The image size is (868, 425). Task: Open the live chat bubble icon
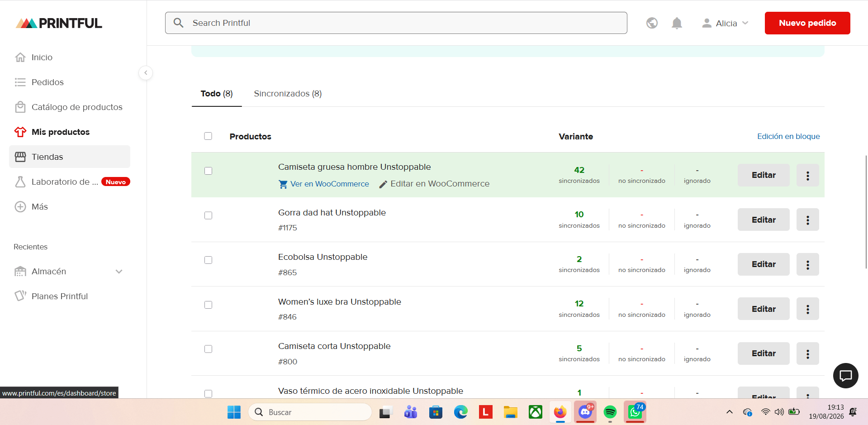[x=845, y=376]
